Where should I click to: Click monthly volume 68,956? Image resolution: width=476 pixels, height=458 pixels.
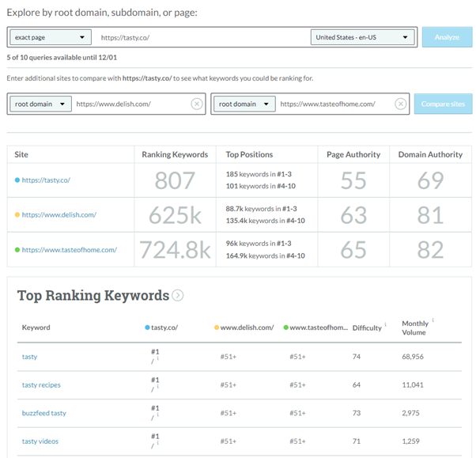[x=413, y=357]
